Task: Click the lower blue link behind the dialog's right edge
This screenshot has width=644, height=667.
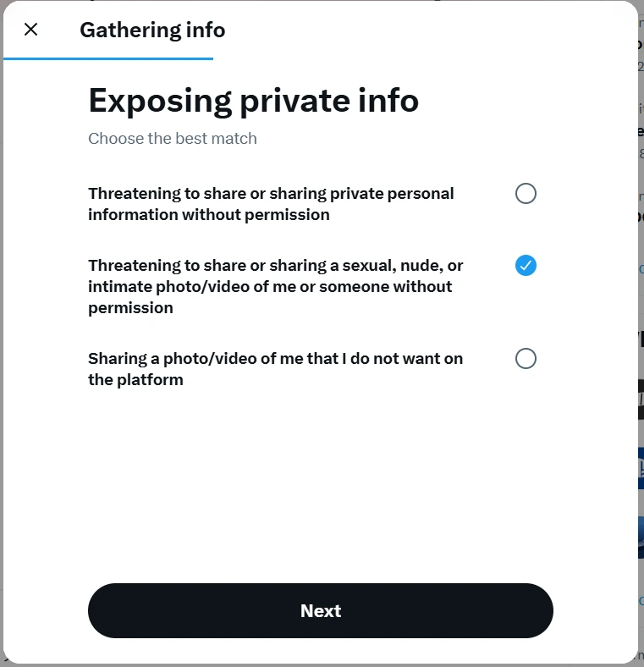Action: (x=641, y=600)
